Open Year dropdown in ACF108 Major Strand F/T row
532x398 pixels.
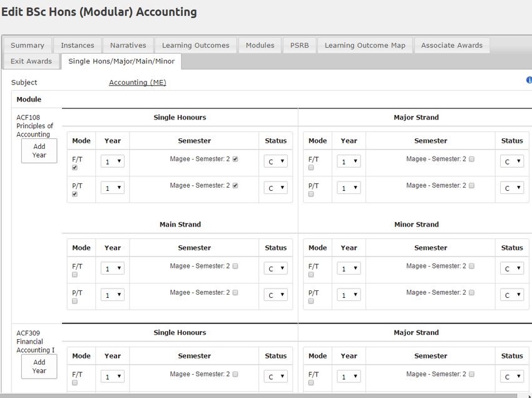click(x=349, y=161)
